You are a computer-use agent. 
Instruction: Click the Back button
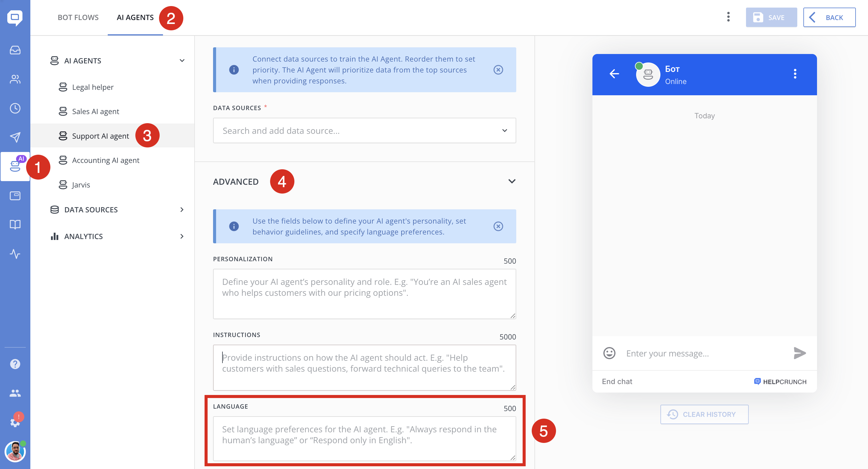click(829, 18)
